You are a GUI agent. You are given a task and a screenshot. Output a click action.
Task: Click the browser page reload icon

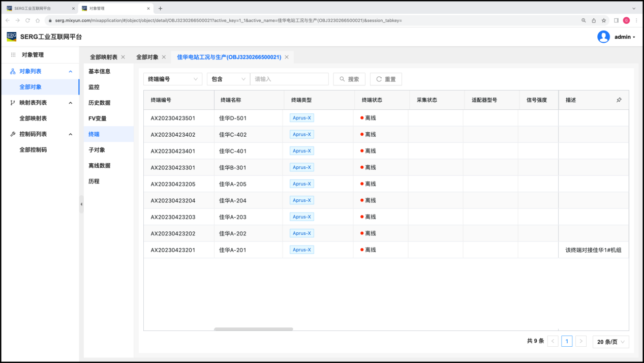[27, 20]
